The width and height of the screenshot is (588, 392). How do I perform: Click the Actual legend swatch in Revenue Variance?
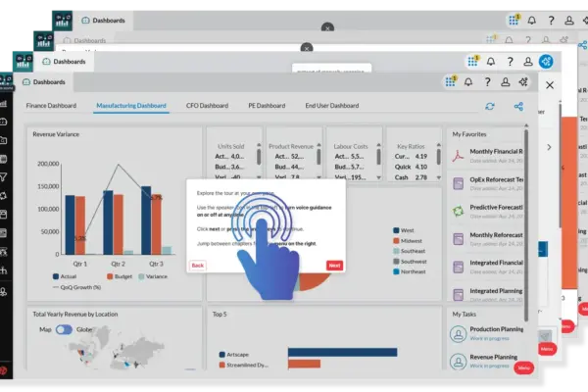click(56, 276)
